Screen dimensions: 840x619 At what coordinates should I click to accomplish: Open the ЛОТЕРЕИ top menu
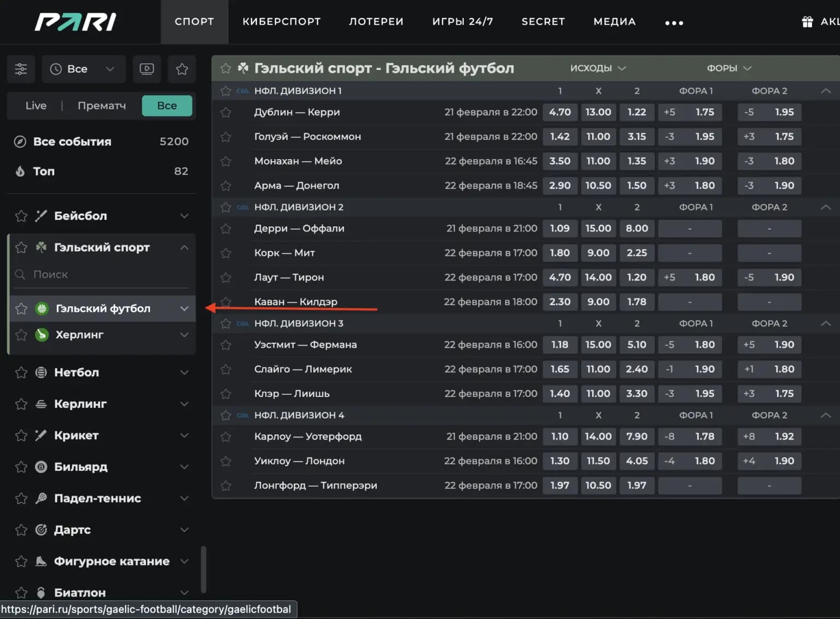coord(376,22)
